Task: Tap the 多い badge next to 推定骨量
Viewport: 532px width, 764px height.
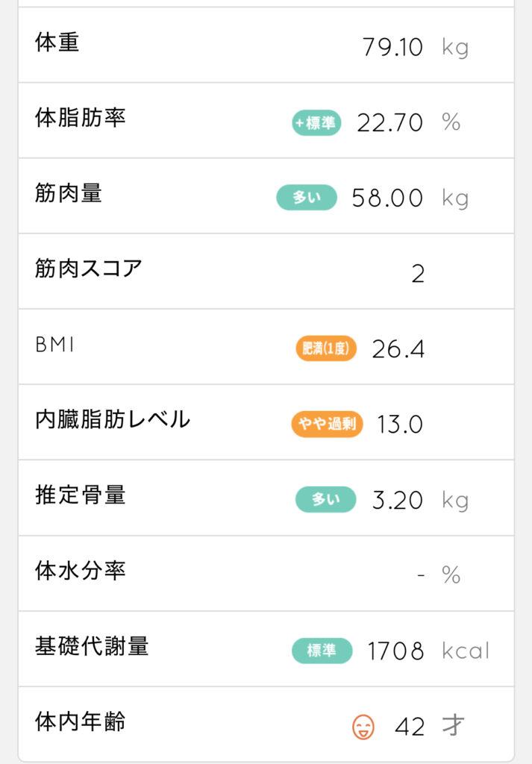Action: (x=325, y=499)
